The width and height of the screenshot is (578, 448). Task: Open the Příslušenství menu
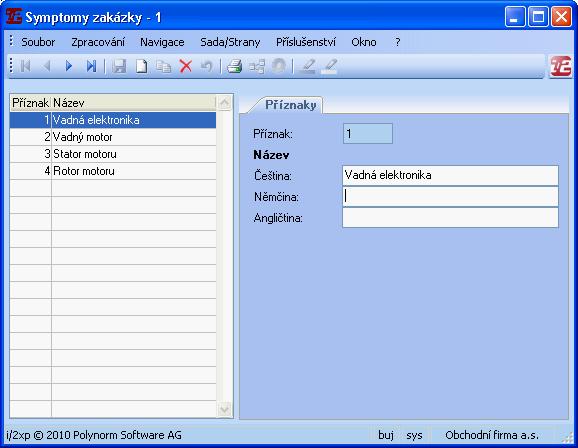306,42
